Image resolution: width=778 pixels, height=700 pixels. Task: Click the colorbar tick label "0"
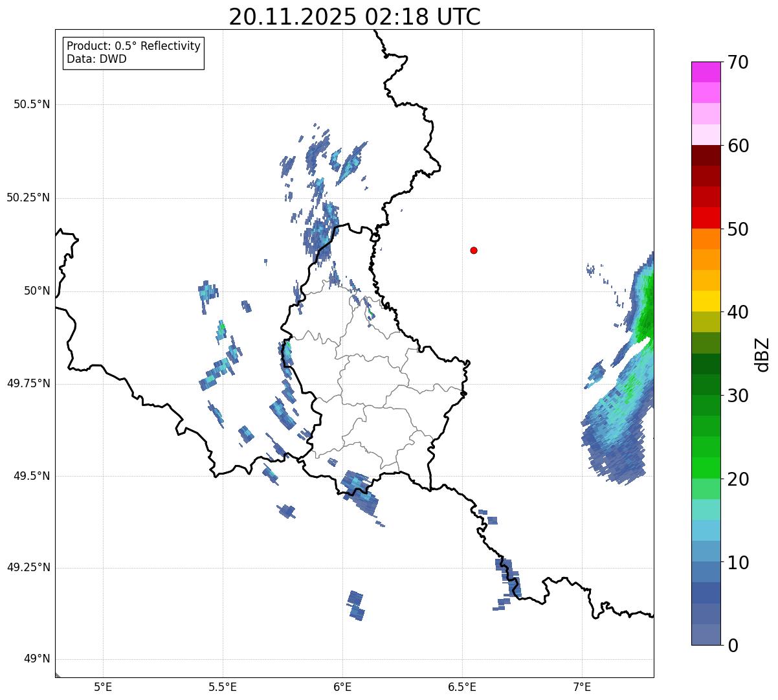click(733, 646)
